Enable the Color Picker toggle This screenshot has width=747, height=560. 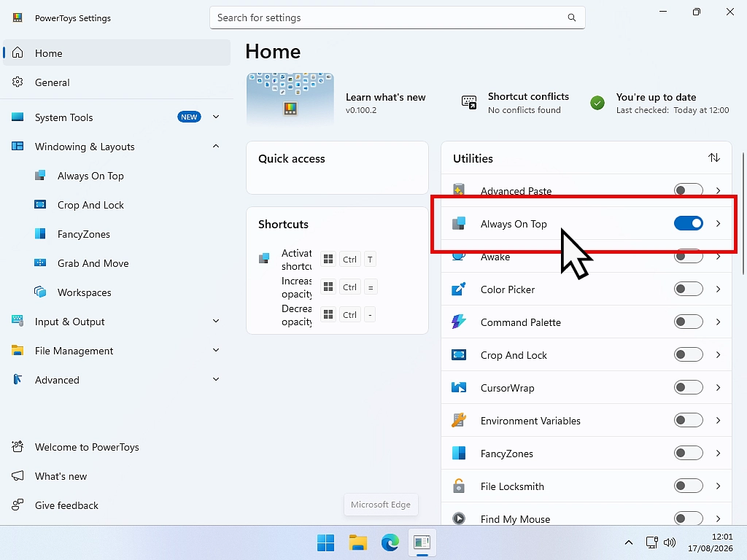click(689, 289)
